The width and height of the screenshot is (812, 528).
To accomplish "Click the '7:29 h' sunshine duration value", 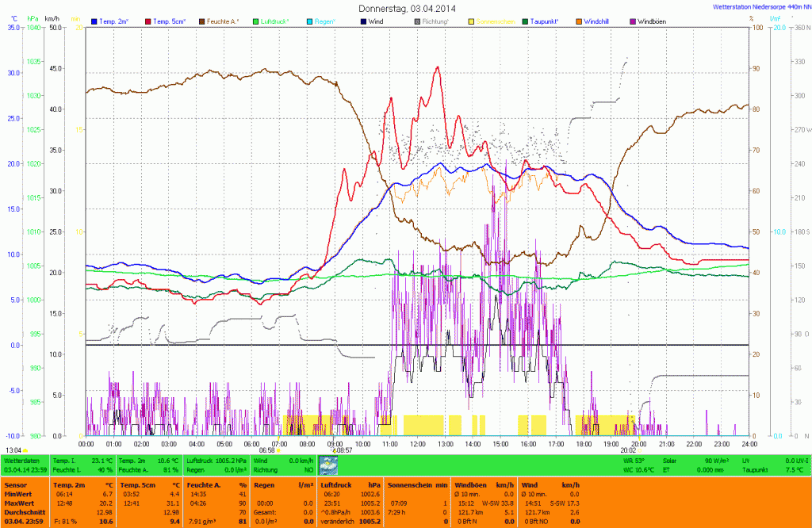I will coord(398,512).
